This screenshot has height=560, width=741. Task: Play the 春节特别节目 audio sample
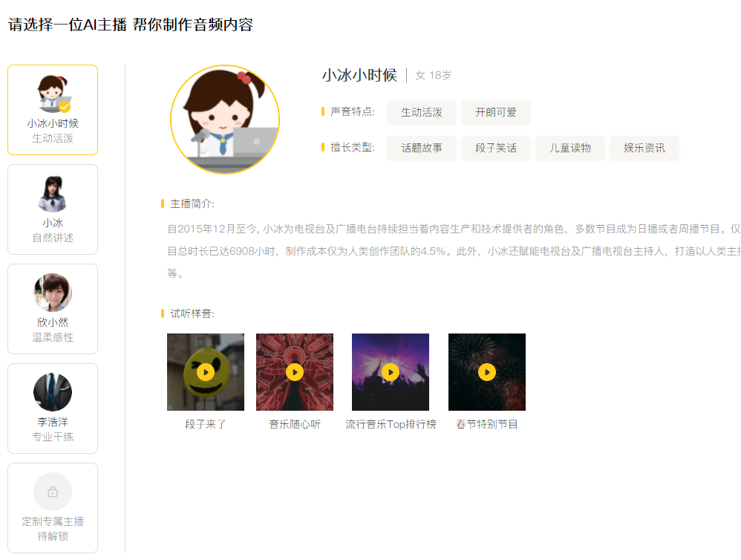pos(487,372)
